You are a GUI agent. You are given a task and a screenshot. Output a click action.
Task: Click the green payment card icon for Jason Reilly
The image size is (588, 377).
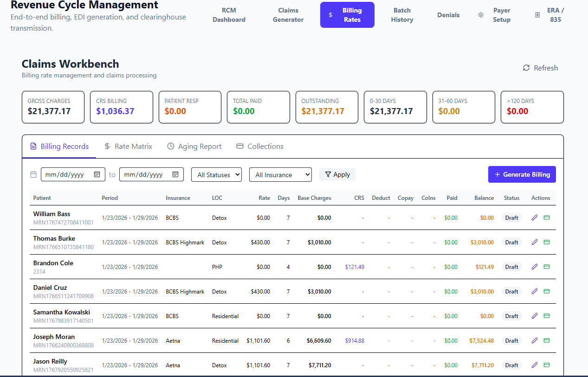[x=547, y=365]
